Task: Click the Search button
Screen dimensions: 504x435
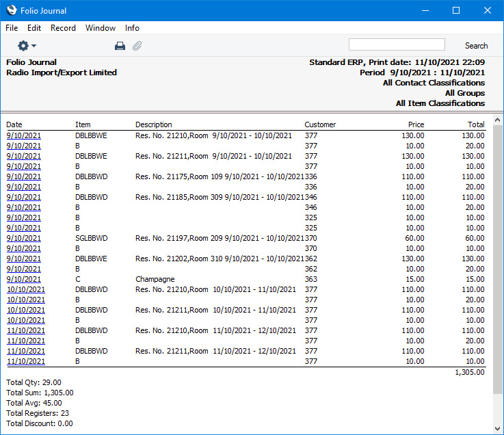Action: coord(476,46)
